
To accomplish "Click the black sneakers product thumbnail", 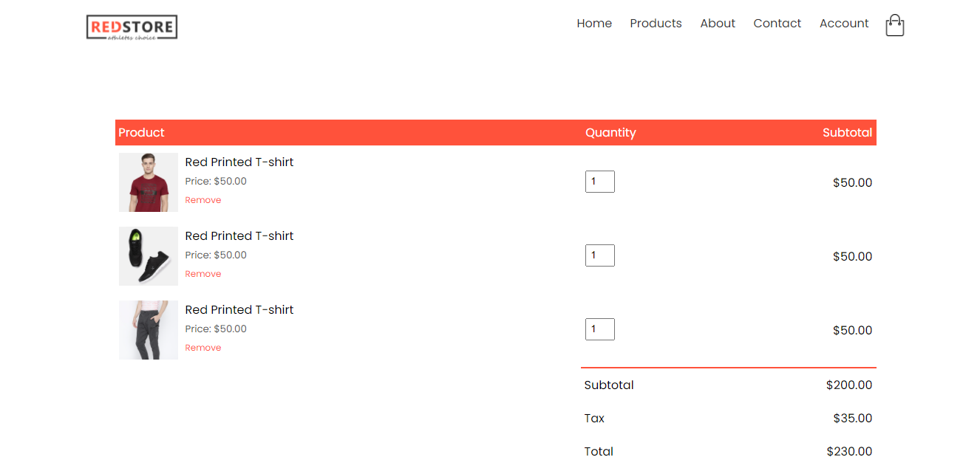I will [148, 256].
